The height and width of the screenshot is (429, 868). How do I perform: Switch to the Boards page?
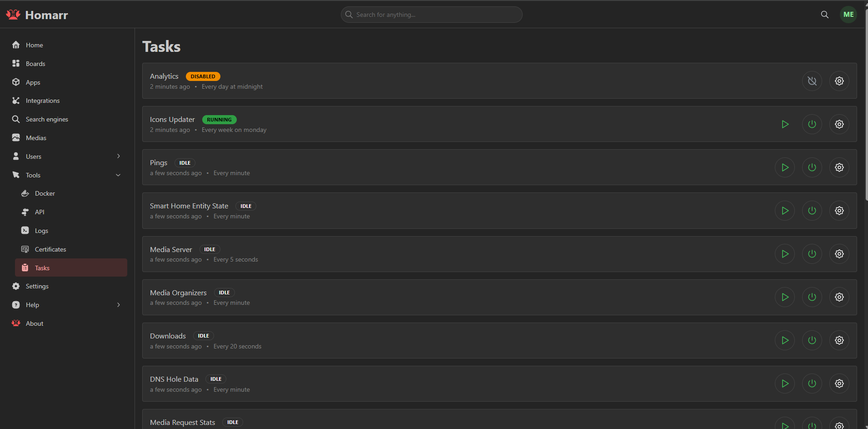tap(35, 63)
